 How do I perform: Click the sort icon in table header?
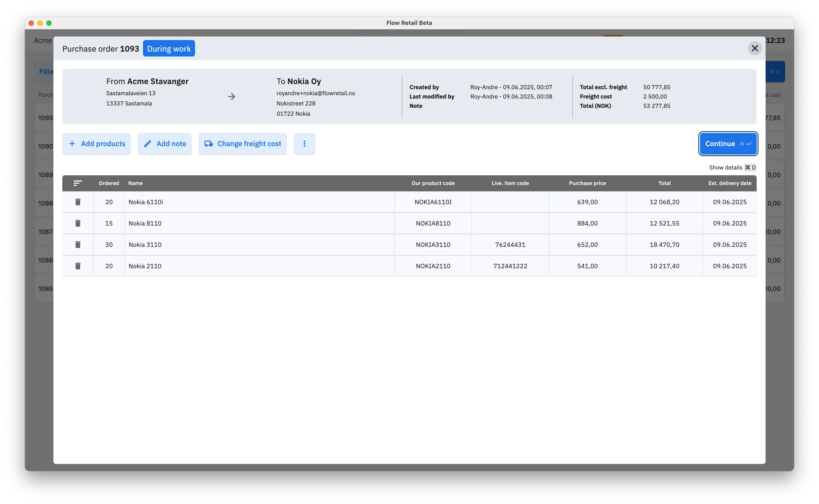(78, 183)
